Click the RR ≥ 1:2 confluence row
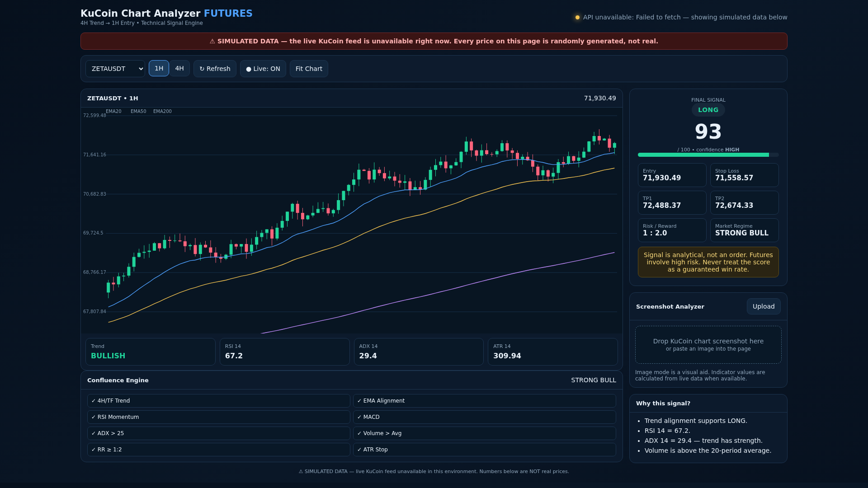868x488 pixels. (219, 450)
